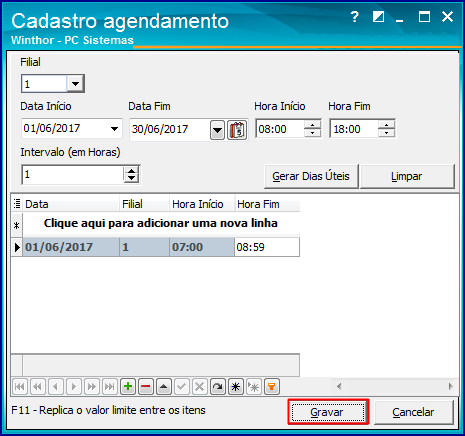Viewport: 465px width, 436px height.
Task: Sort by the Data column header
Action: [71, 204]
